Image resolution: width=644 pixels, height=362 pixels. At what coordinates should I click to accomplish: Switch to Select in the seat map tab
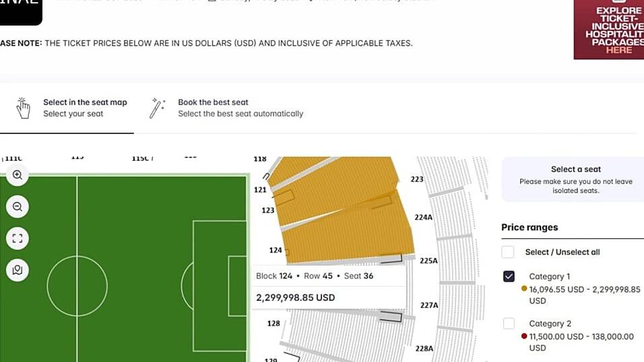(x=84, y=108)
